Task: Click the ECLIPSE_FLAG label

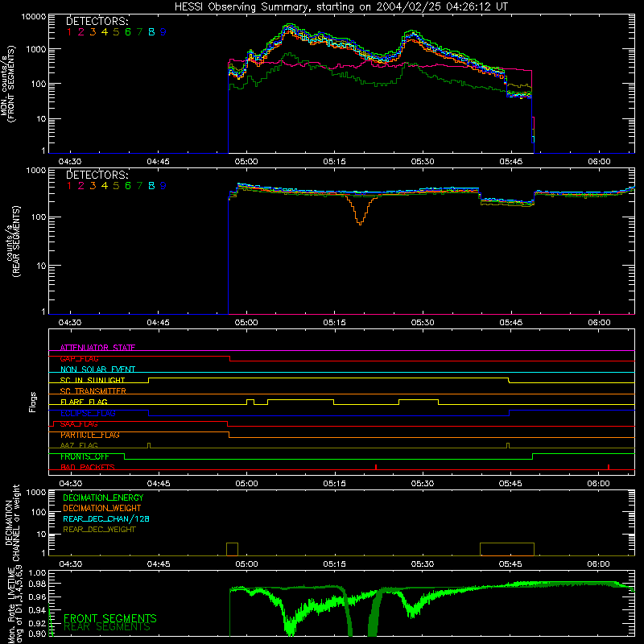Action: (88, 413)
